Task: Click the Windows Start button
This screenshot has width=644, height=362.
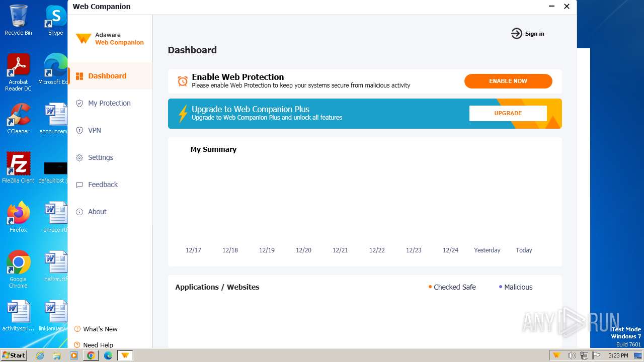Action: [x=14, y=355]
